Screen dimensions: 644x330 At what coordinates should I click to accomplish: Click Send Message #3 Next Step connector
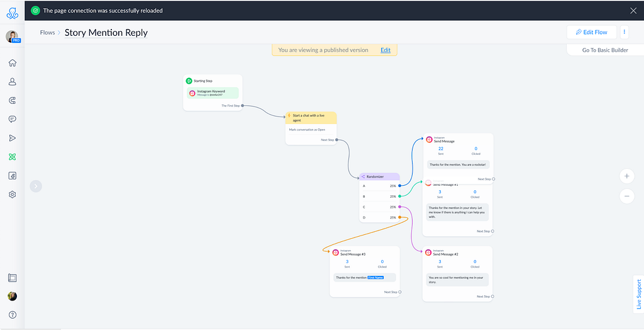(x=399, y=292)
